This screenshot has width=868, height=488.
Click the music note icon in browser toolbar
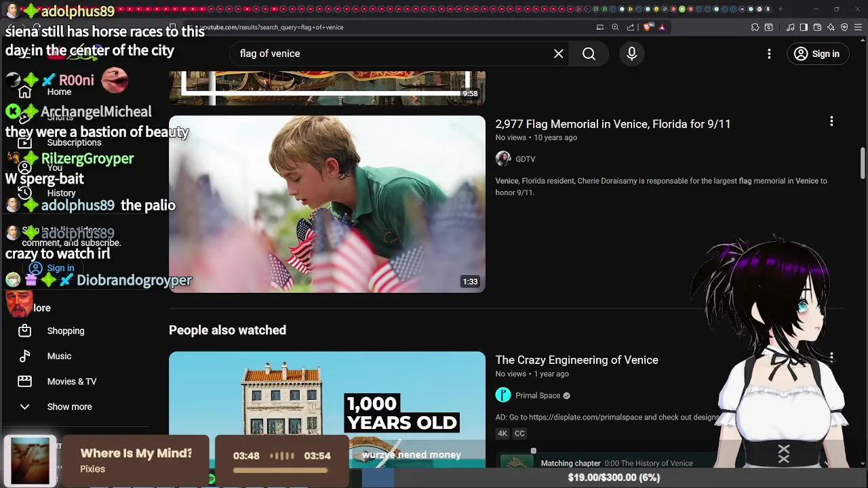click(x=791, y=27)
